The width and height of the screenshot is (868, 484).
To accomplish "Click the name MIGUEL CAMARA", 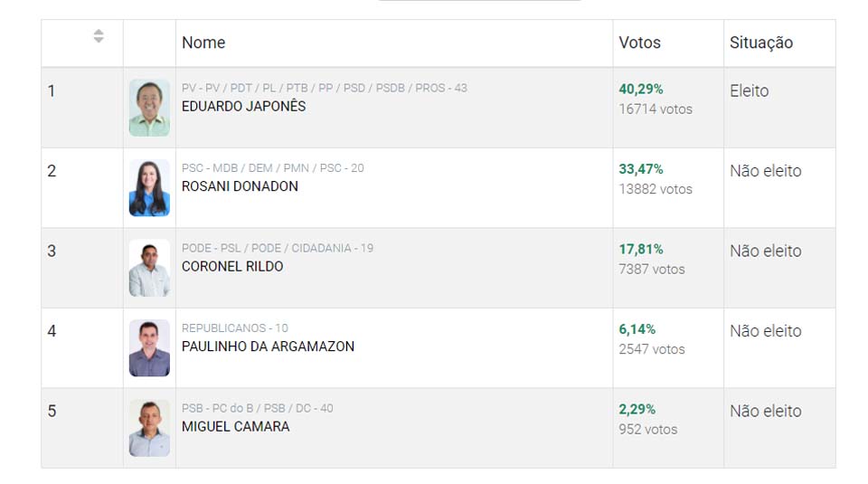I will pyautogui.click(x=236, y=427).
